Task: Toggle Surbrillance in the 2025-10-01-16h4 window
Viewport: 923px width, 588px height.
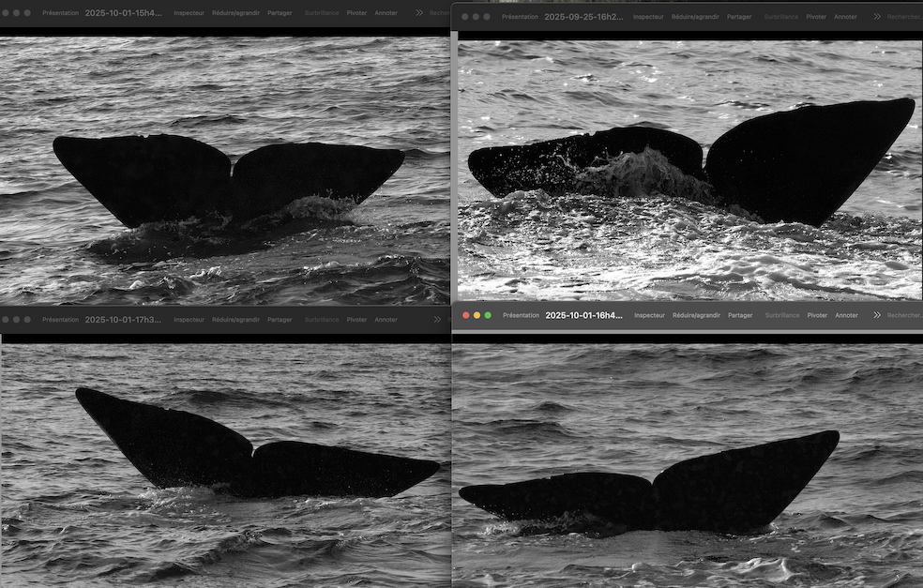Action: 781,315
